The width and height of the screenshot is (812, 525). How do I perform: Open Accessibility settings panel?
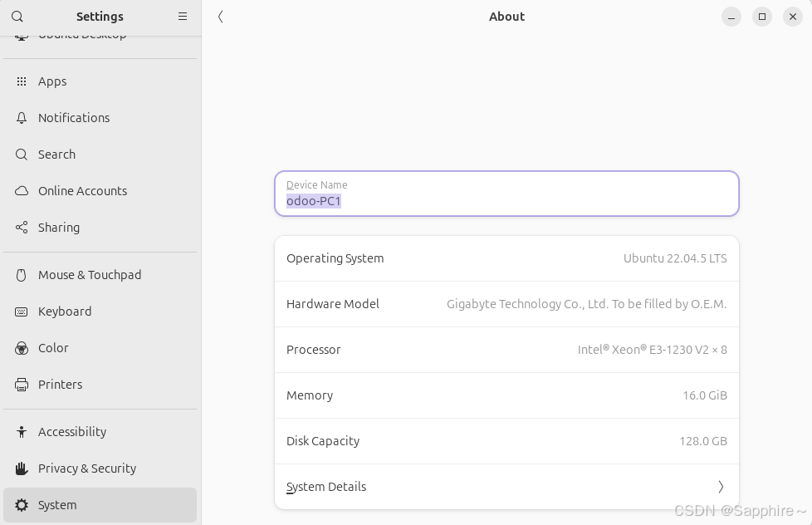point(72,432)
